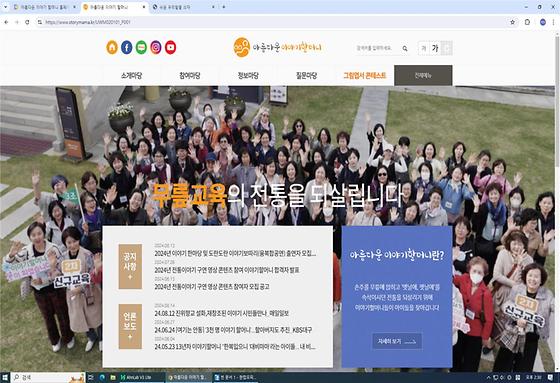Viewport: 560px width, 383px height.
Task: Click the 아름다운 이야기할머니란? heading
Action: 397,255
